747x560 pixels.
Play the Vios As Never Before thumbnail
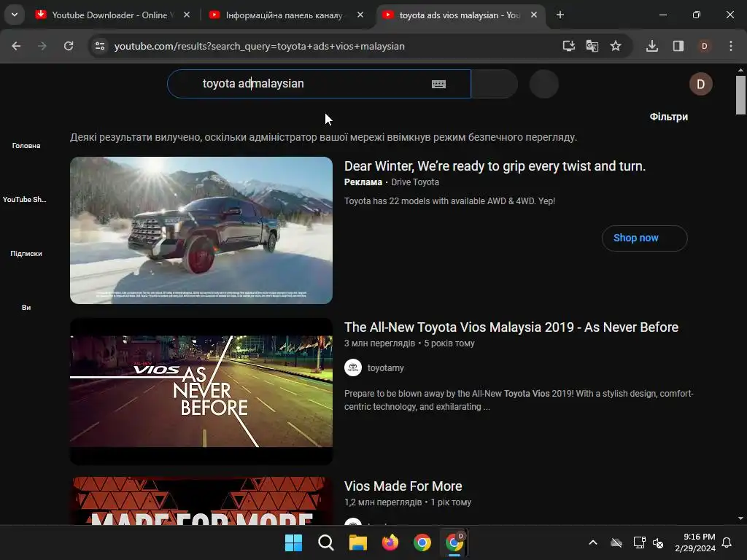coord(201,392)
